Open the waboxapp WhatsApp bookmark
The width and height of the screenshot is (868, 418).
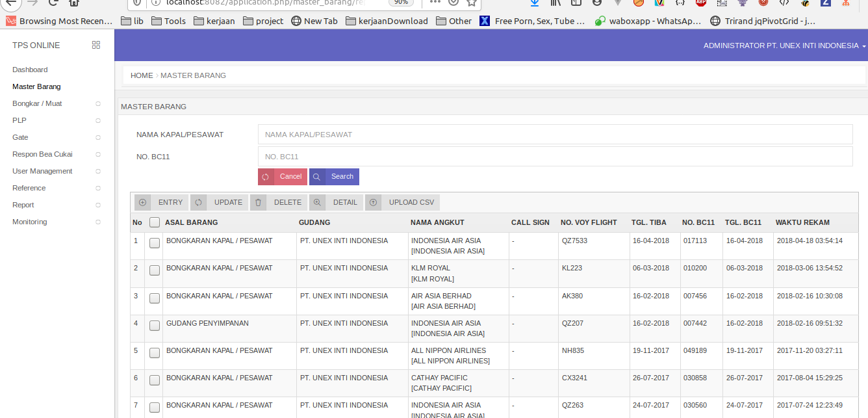[x=648, y=21]
